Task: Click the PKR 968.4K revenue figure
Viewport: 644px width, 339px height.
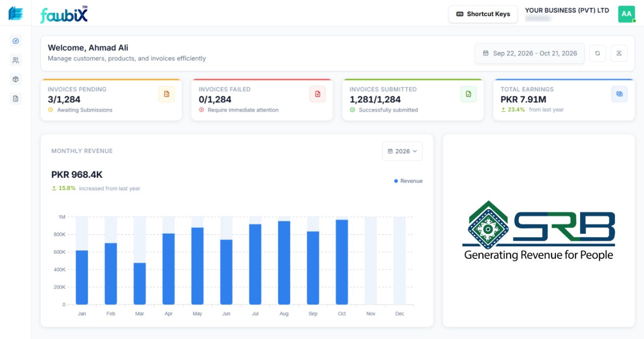Action: point(77,175)
